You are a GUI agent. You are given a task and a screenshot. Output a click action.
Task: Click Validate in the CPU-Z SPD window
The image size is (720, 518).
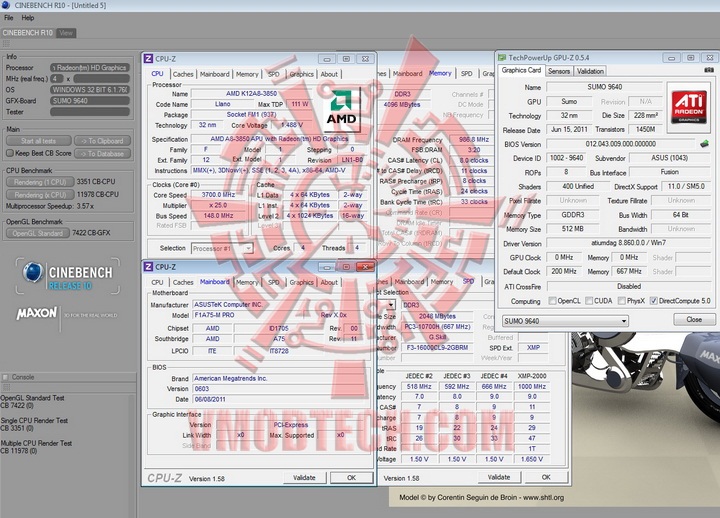point(499,477)
